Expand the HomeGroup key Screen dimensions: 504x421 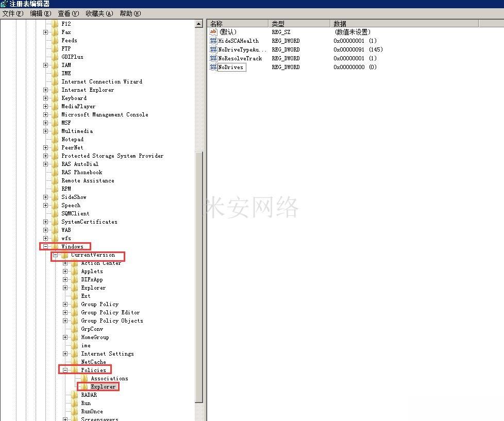pos(65,337)
